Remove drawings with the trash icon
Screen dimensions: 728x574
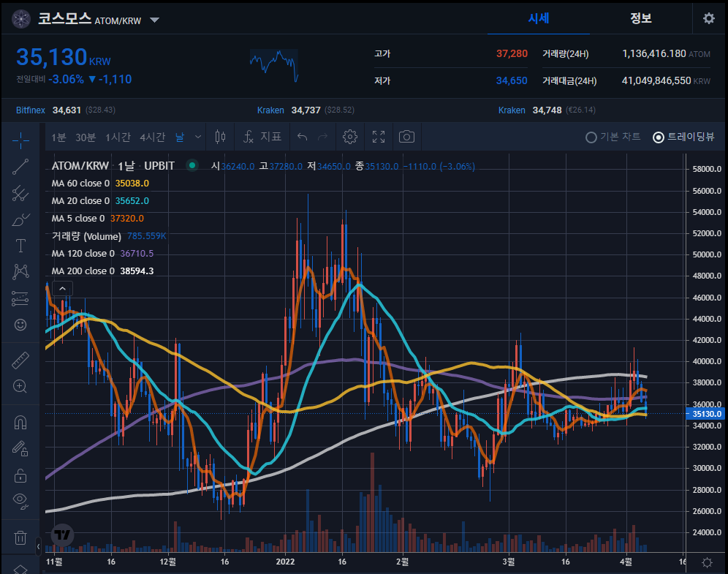click(x=20, y=537)
